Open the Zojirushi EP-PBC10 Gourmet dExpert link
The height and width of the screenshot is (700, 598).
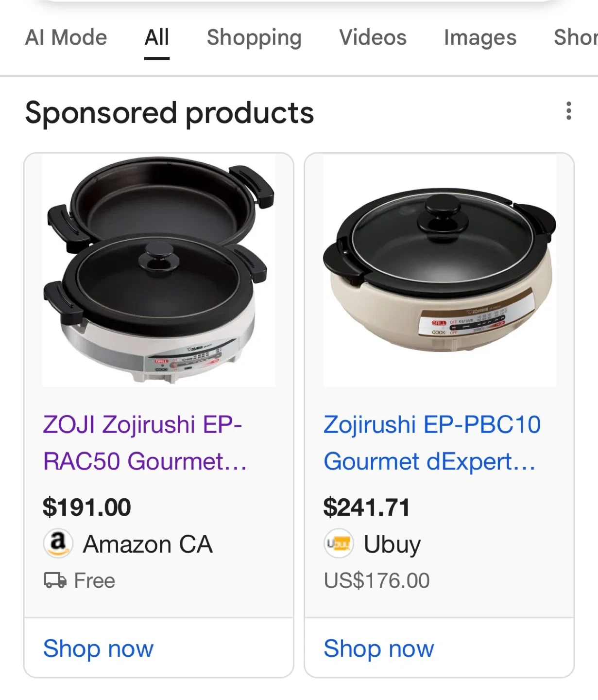pos(432,443)
